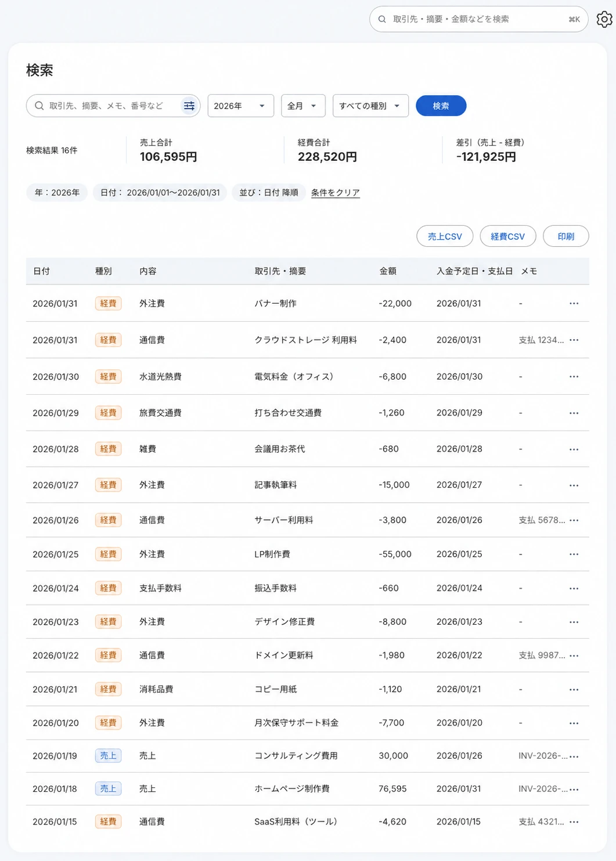The image size is (616, 861).
Task: Click the 年：2026年 filter chip
Action: 57,193
